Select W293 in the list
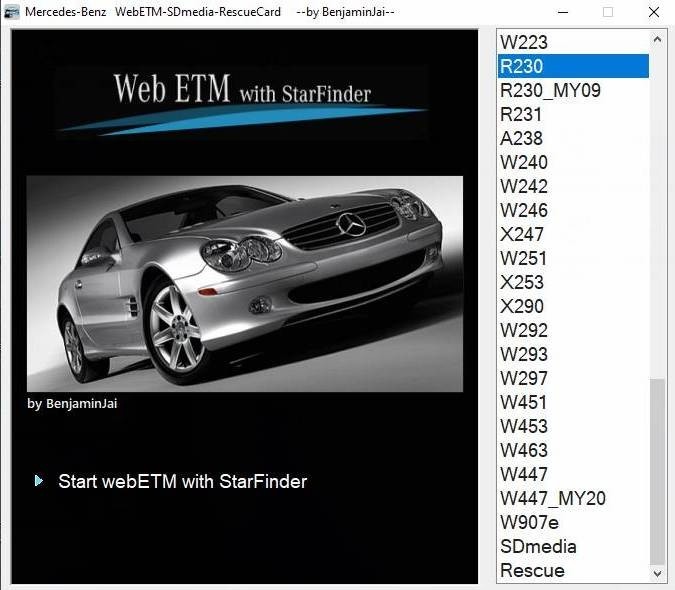The width and height of the screenshot is (675, 590). (573, 355)
